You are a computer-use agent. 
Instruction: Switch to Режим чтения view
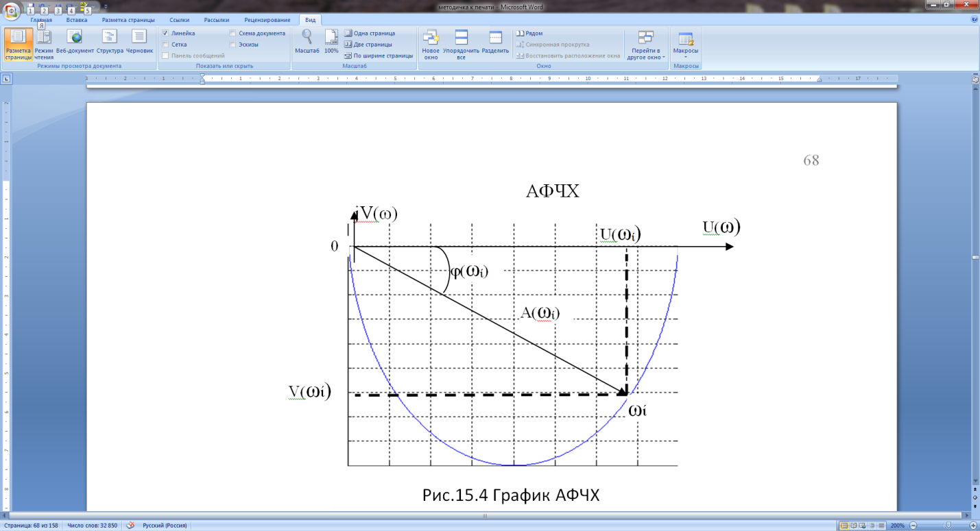click(44, 45)
